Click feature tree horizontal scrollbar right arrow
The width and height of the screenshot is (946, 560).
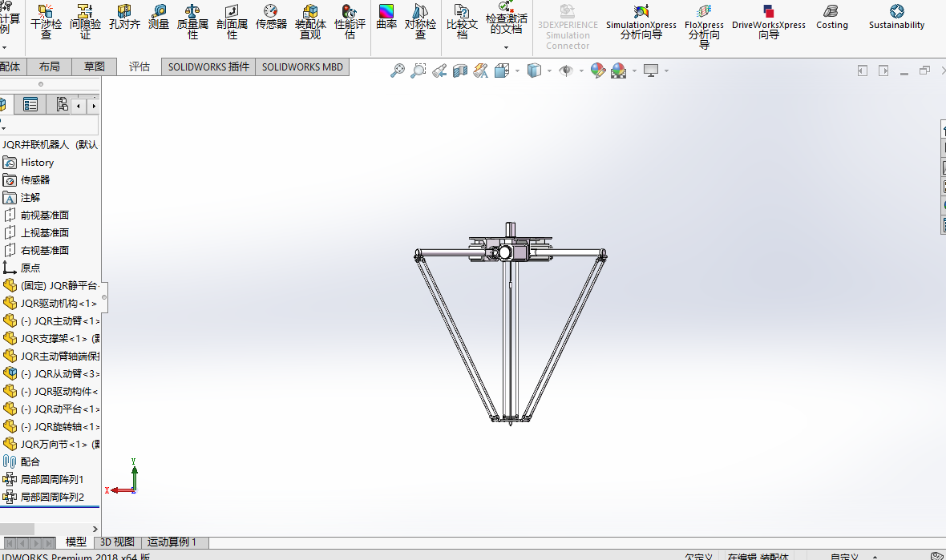point(95,530)
